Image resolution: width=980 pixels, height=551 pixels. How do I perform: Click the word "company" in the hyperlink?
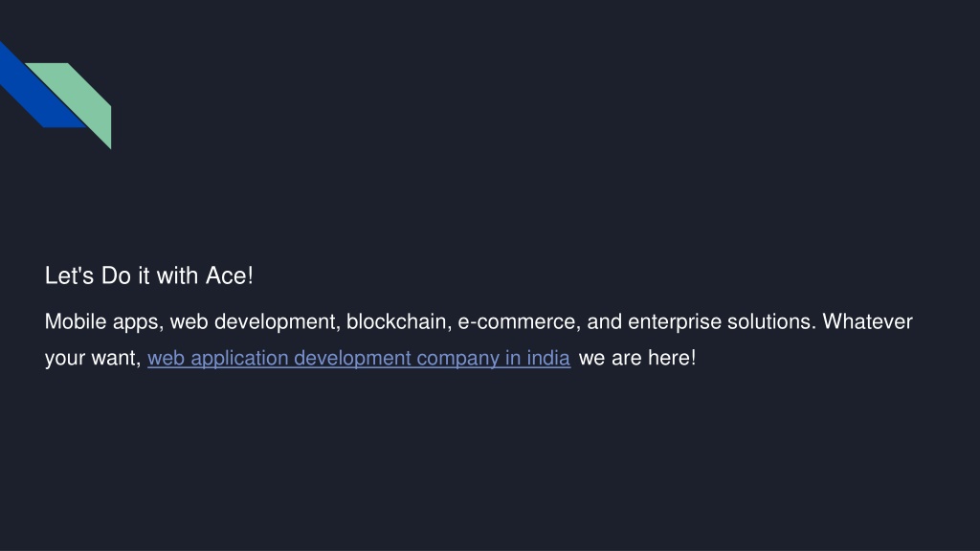pyautogui.click(x=458, y=358)
